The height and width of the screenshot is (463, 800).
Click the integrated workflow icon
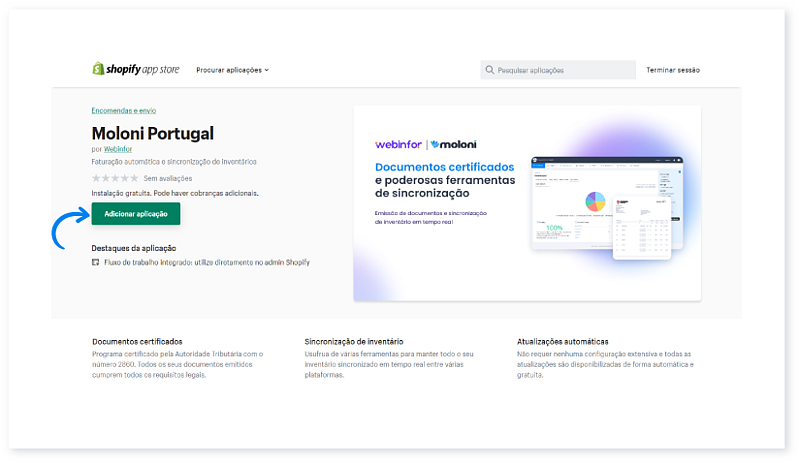coord(95,262)
